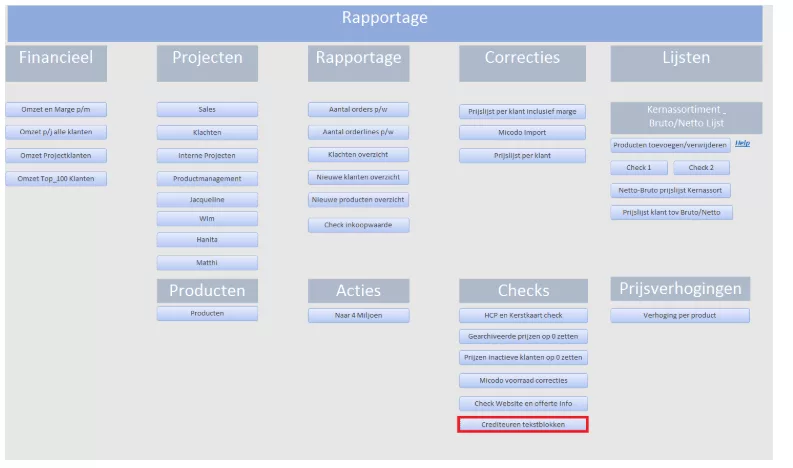Screen dimensions: 793x468
Task: Click the Help link beside Producten toevoegen
Action: pyautogui.click(x=742, y=143)
